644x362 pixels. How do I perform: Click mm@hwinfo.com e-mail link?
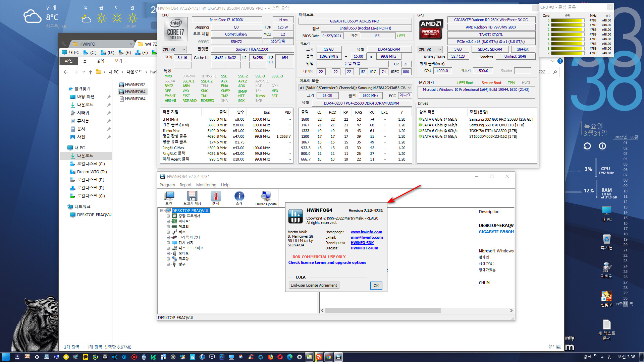367,237
